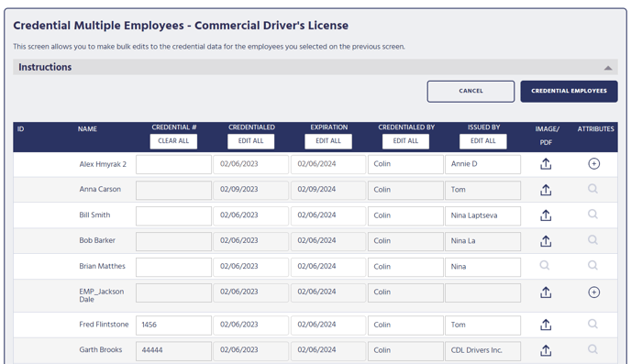View attributes magnifier for Garth Brooks
The width and height of the screenshot is (631, 364).
pyautogui.click(x=592, y=349)
